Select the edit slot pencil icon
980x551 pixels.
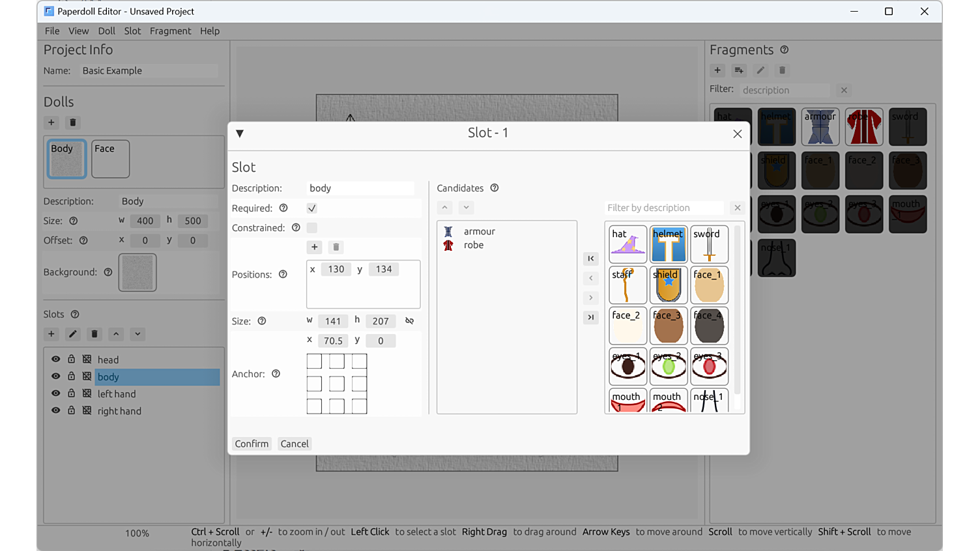click(x=72, y=334)
